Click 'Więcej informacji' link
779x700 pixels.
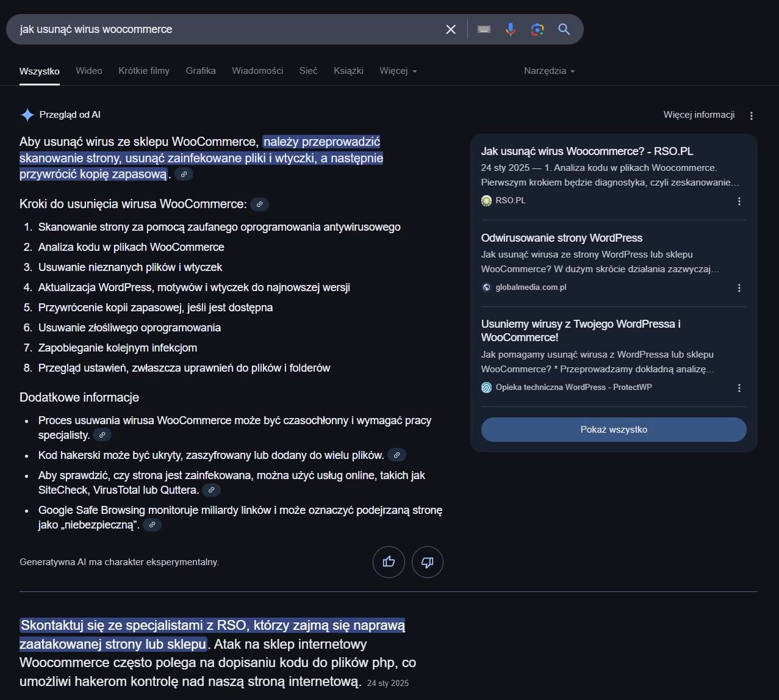click(699, 115)
